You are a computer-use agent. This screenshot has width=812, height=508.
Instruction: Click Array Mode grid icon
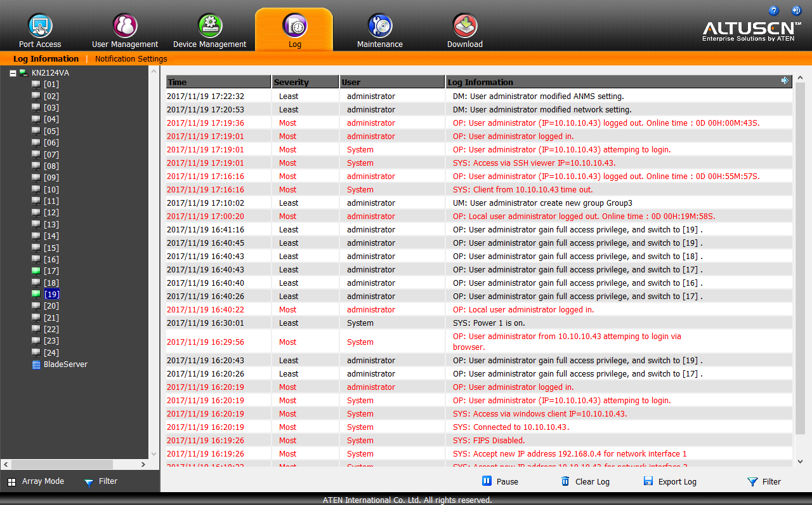(11, 482)
